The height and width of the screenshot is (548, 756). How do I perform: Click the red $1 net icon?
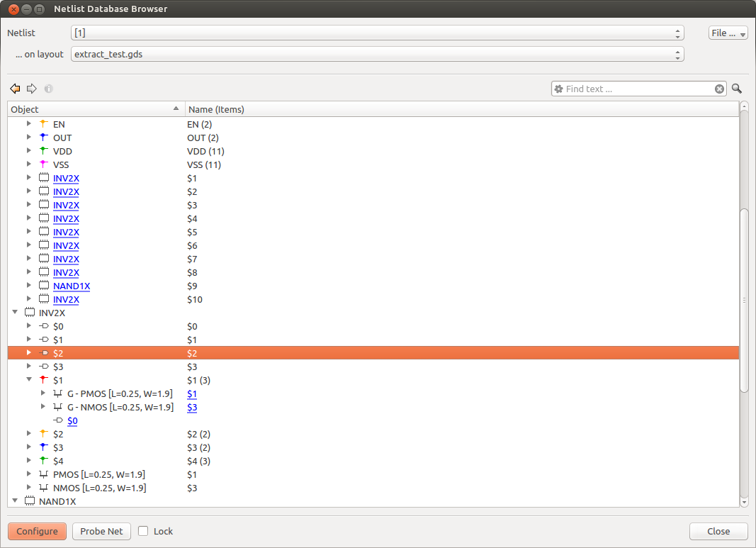tap(43, 380)
